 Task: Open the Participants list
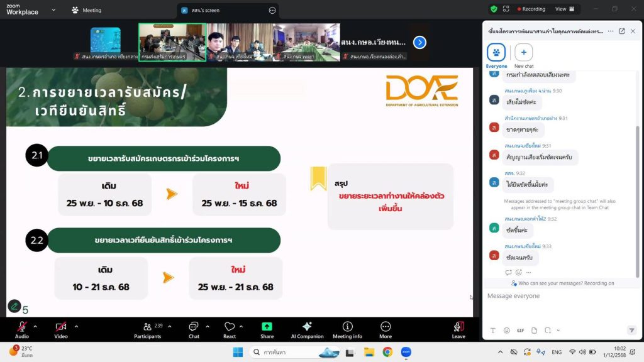(148, 327)
